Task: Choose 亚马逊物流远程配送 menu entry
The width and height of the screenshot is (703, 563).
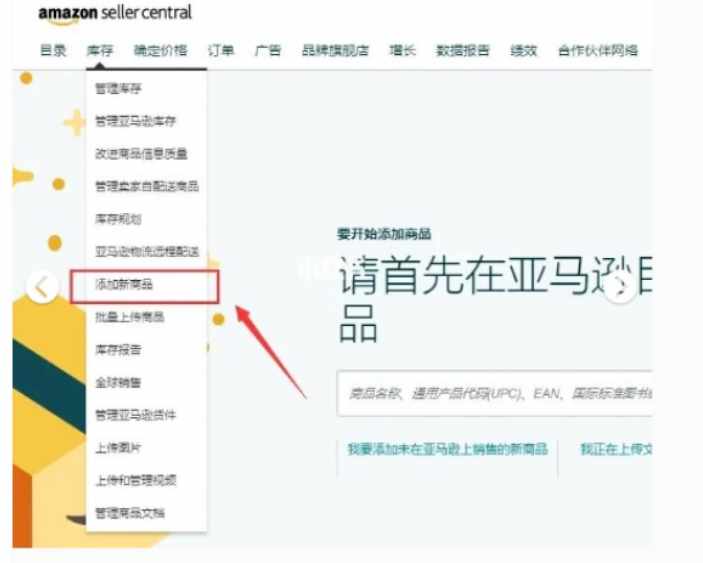Action: point(147,251)
